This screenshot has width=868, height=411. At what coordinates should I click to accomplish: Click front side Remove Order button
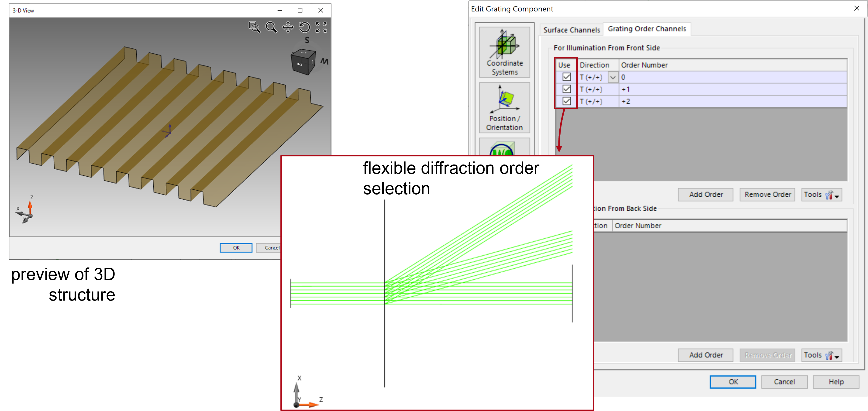(767, 195)
